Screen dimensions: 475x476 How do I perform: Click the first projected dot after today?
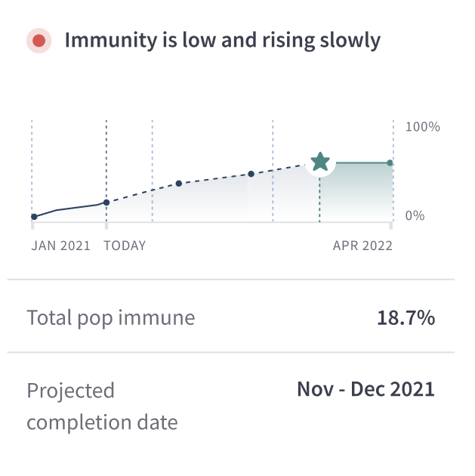coord(179,184)
